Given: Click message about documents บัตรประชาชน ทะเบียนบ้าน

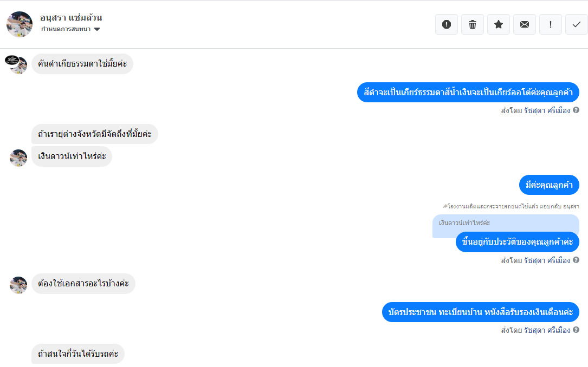Looking at the screenshot, I should point(480,312).
